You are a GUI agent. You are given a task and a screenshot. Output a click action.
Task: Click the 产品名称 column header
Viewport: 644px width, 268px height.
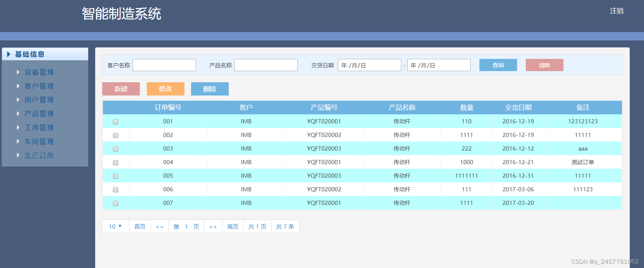402,107
